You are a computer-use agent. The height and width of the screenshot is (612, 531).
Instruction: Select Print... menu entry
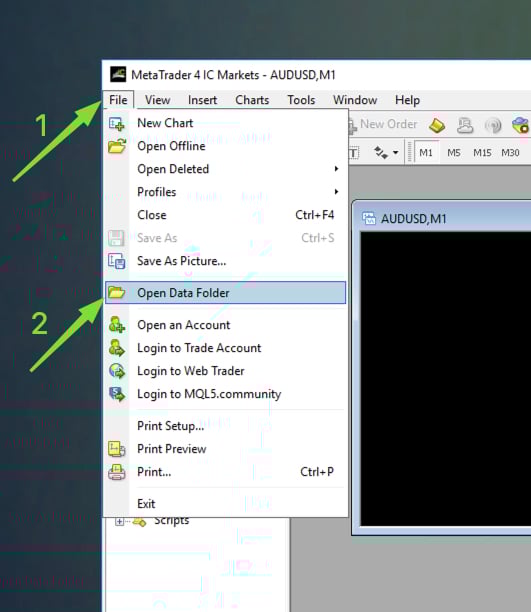(x=225, y=472)
